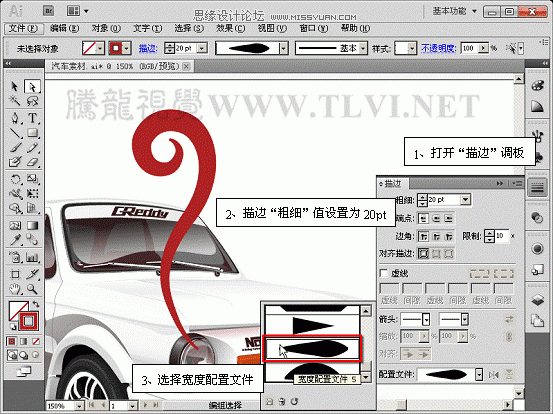Choose butt cap option

(x=423, y=219)
